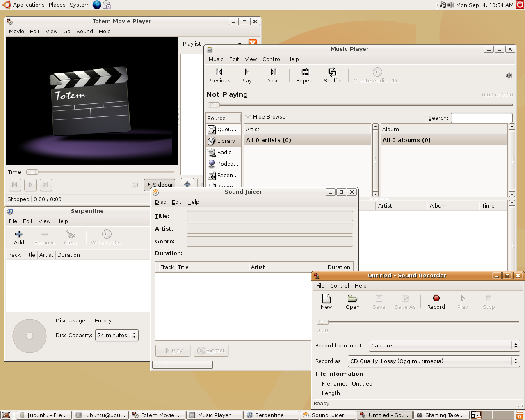525x420 pixels.
Task: Open the Disc menu in Sound Juicer
Action: point(160,202)
